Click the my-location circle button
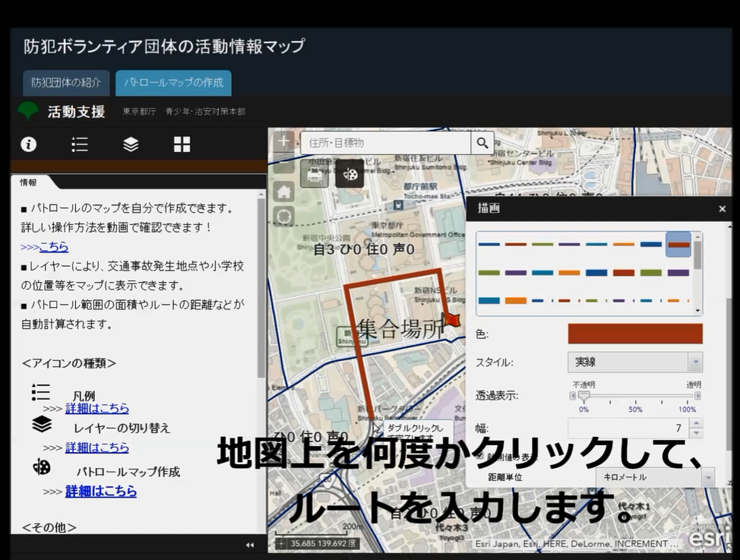This screenshot has height=560, width=740. [283, 217]
